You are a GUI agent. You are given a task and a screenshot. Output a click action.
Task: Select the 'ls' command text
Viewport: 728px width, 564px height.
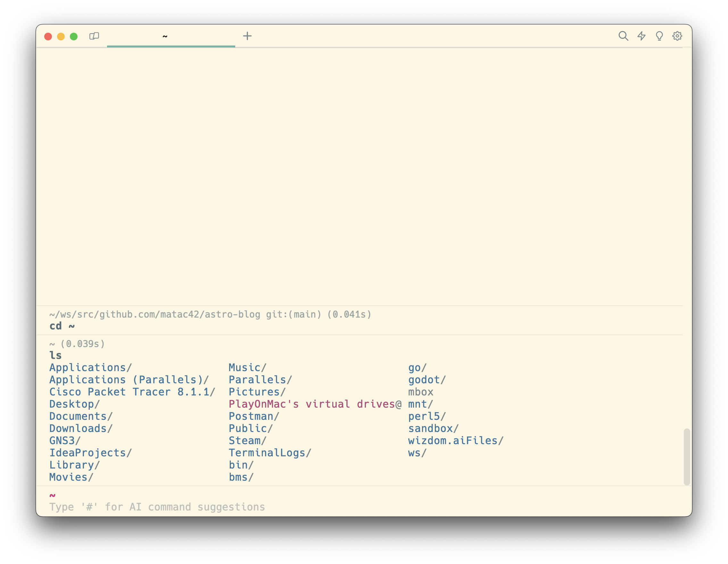(55, 355)
